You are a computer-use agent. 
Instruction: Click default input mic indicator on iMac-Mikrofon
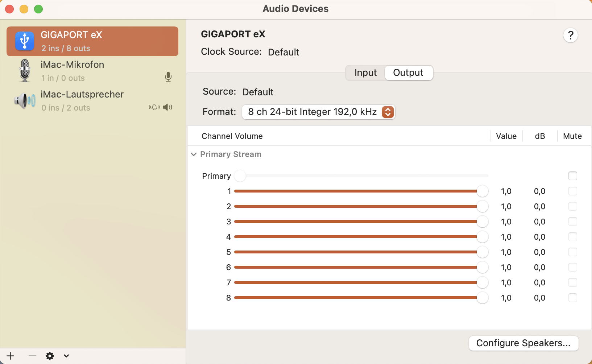pos(168,77)
